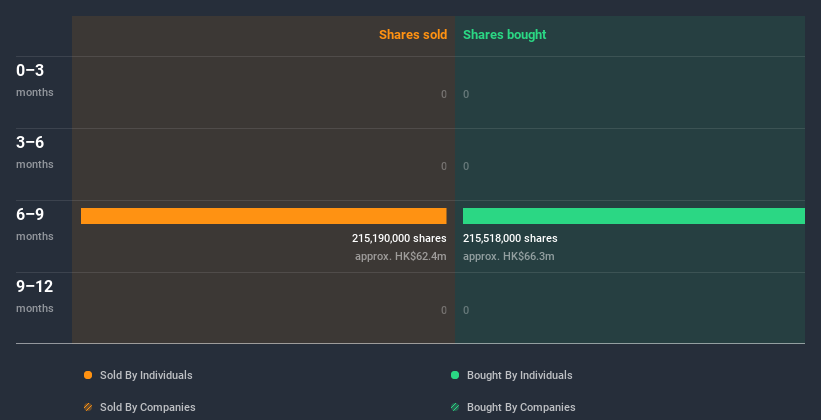Click the 215,190,000 shares label
Screen dimensions: 821x420
click(x=399, y=238)
